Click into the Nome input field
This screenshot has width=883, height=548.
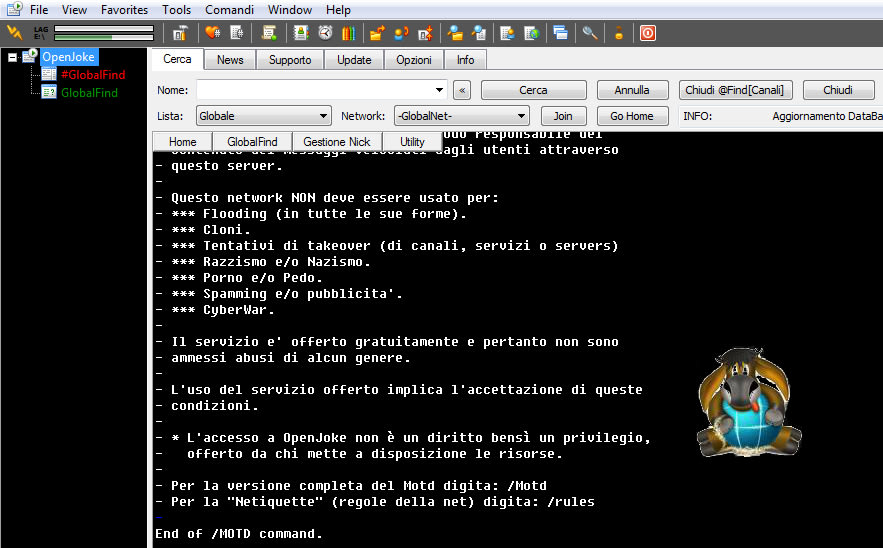point(314,90)
